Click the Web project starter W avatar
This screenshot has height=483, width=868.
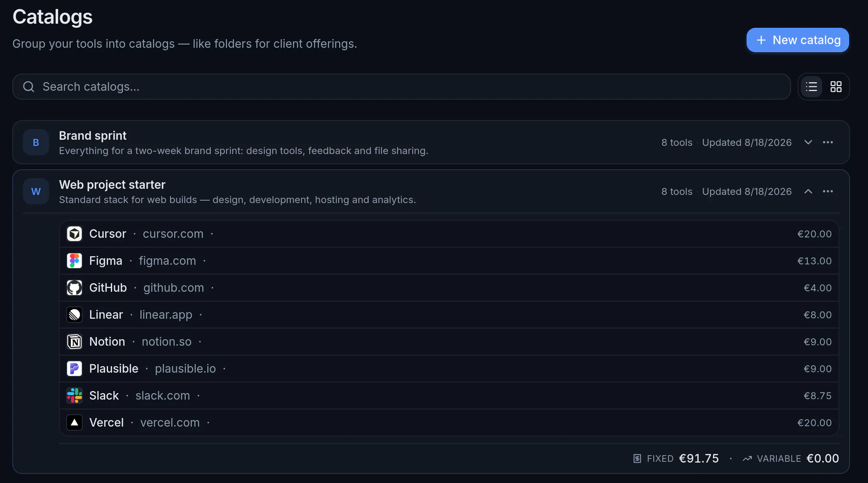(x=36, y=191)
